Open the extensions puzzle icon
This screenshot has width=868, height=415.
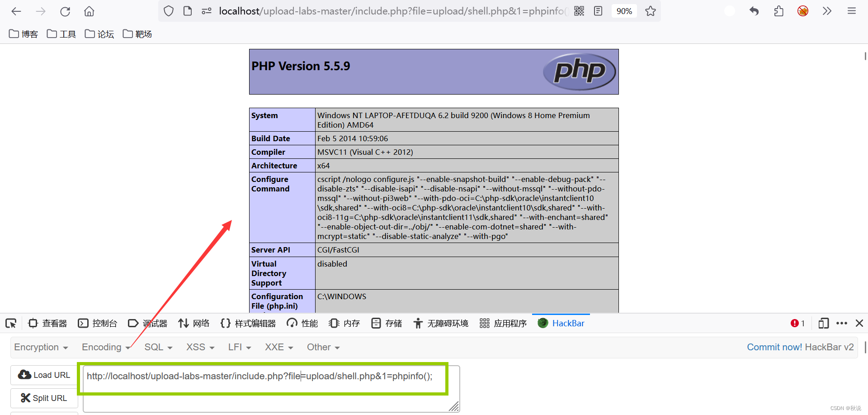[x=778, y=11]
